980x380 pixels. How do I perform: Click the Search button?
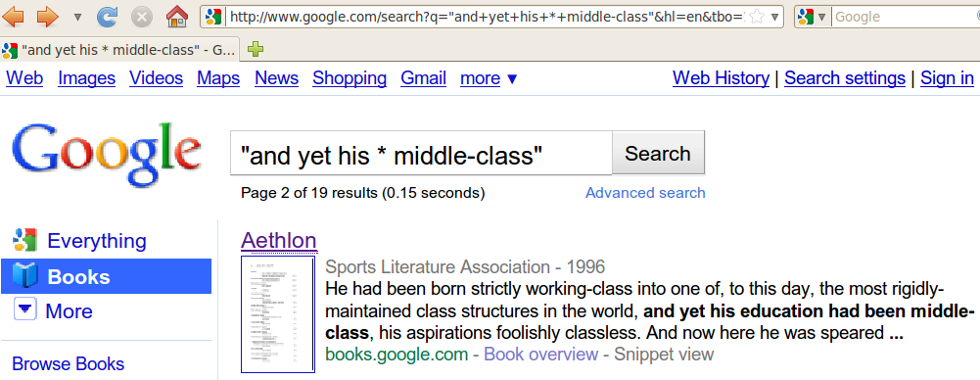[x=658, y=153]
